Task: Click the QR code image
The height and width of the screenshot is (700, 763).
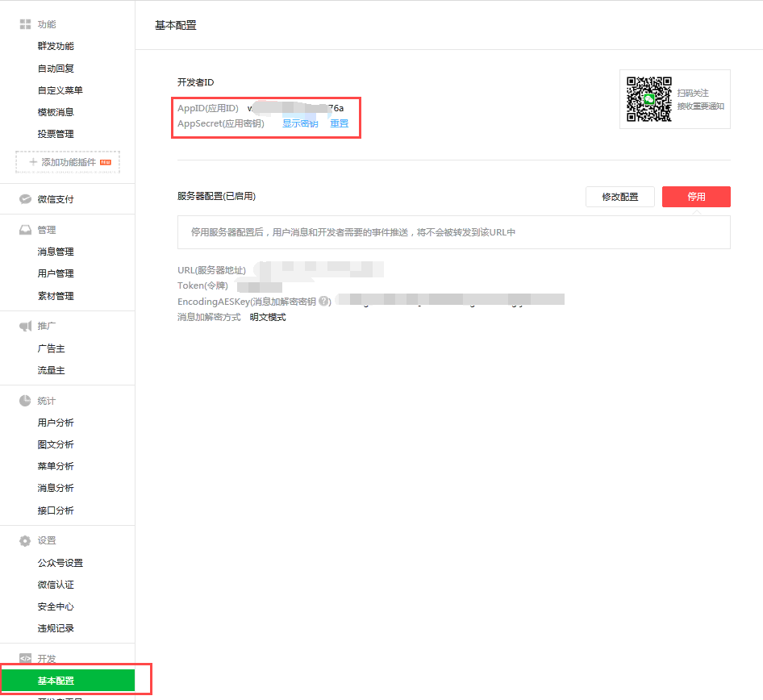Action: tap(649, 98)
